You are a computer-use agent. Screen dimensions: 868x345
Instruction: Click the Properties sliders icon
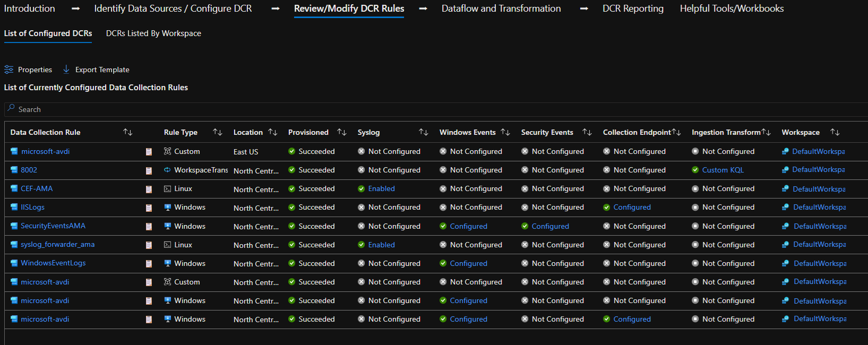[x=8, y=70]
